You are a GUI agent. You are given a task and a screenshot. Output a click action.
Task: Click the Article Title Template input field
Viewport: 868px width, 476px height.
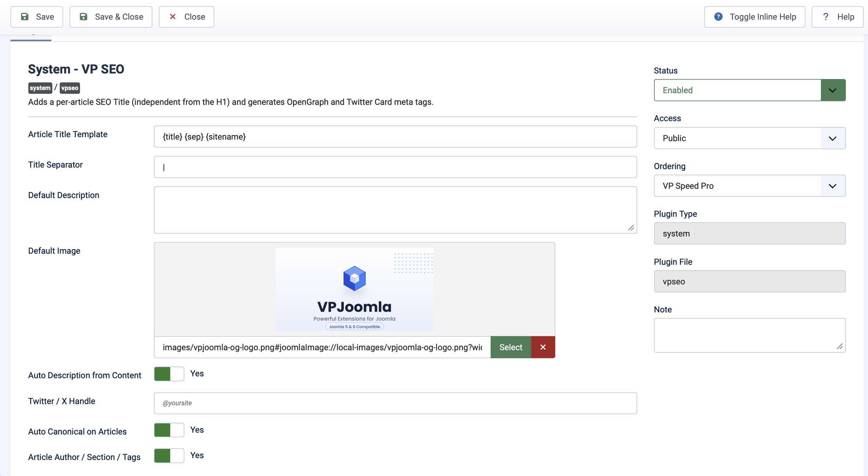click(395, 137)
